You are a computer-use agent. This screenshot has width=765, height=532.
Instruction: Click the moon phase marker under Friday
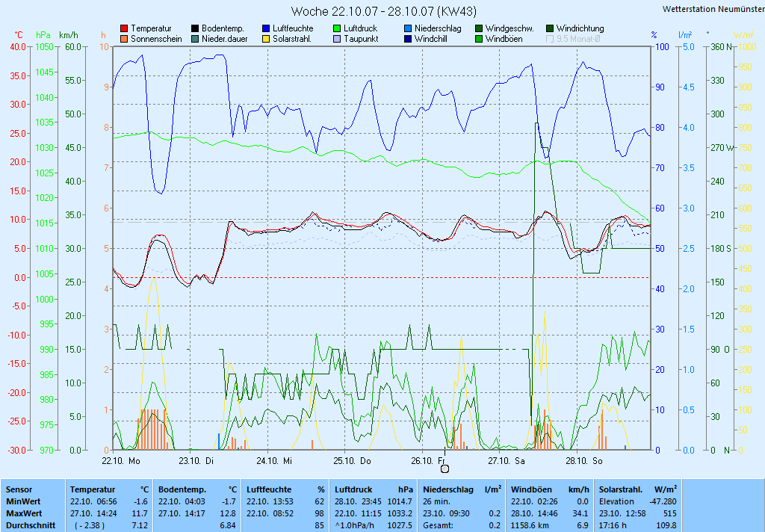point(445,468)
